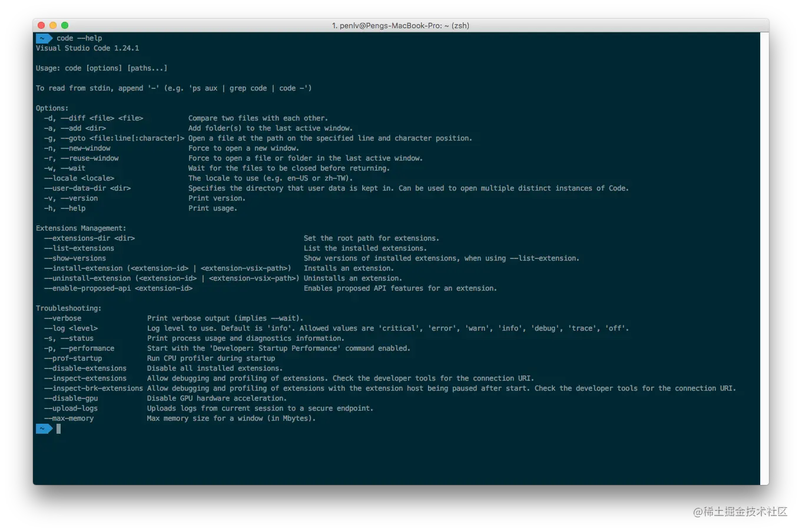
Task: Click the window title 'penlv@Pengs-MacBook-Pro: ~ (zsh)'
Action: click(405, 25)
